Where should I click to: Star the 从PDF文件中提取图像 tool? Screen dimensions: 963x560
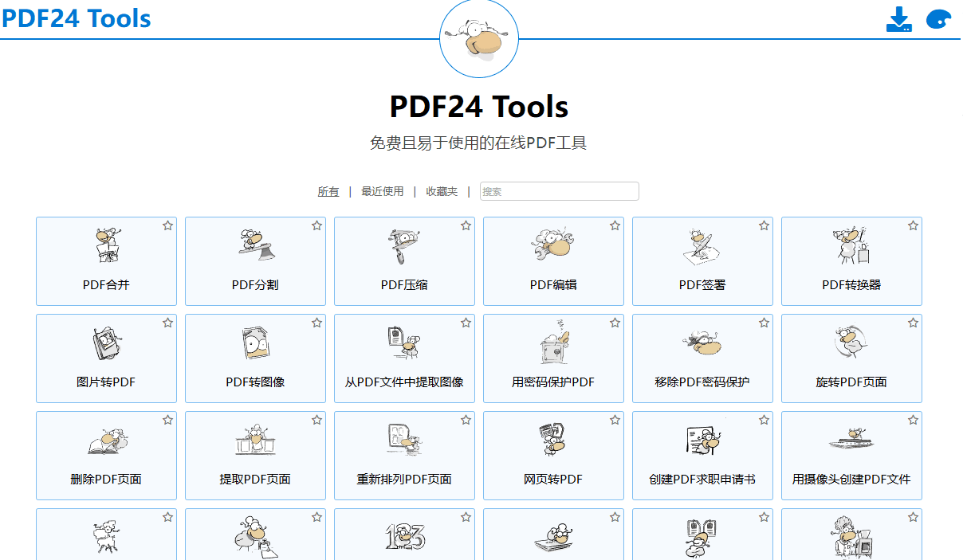[x=466, y=323]
